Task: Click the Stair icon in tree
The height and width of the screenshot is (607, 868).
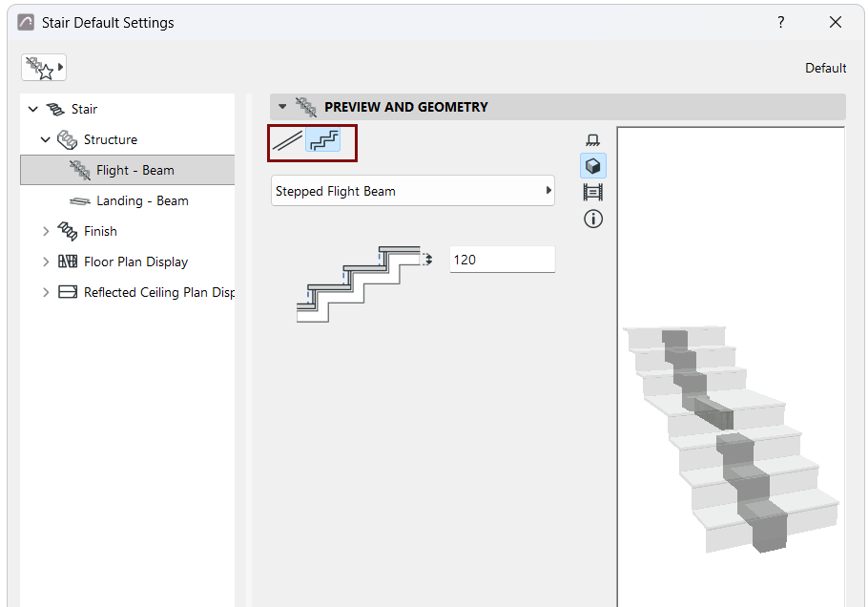Action: pos(54,109)
